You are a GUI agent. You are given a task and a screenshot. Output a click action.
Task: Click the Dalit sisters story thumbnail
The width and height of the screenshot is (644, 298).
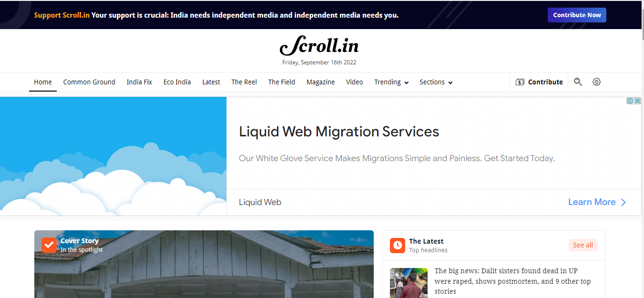tap(409, 283)
